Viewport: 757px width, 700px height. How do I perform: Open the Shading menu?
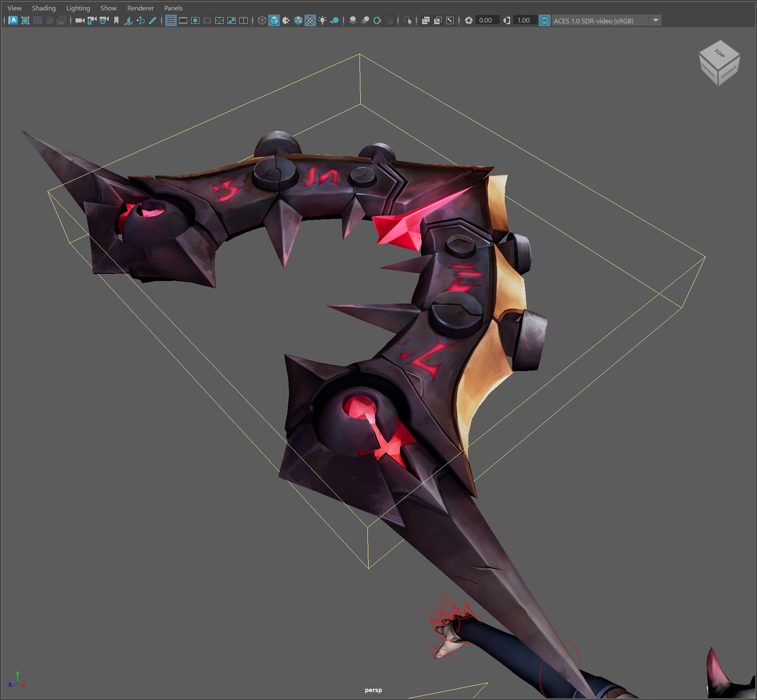[44, 8]
